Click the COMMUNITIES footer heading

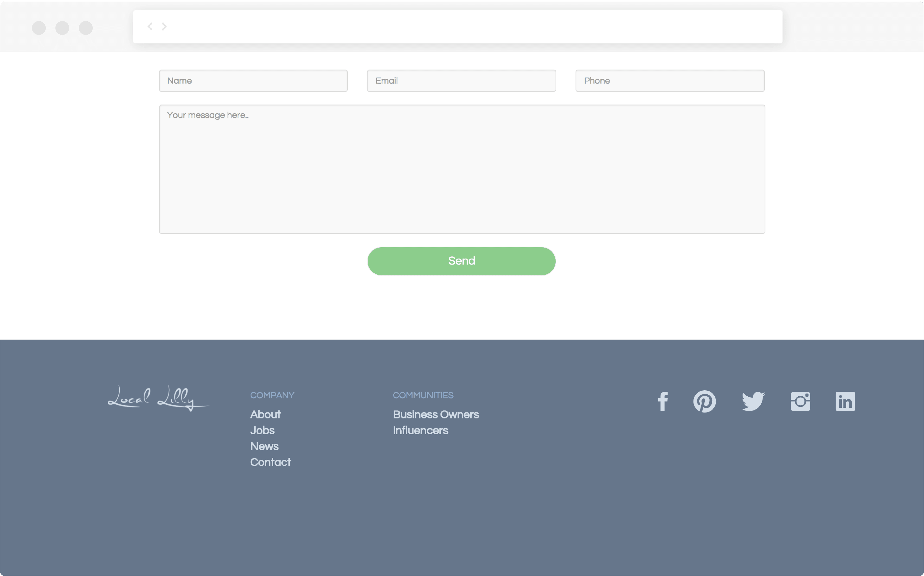pyautogui.click(x=423, y=395)
